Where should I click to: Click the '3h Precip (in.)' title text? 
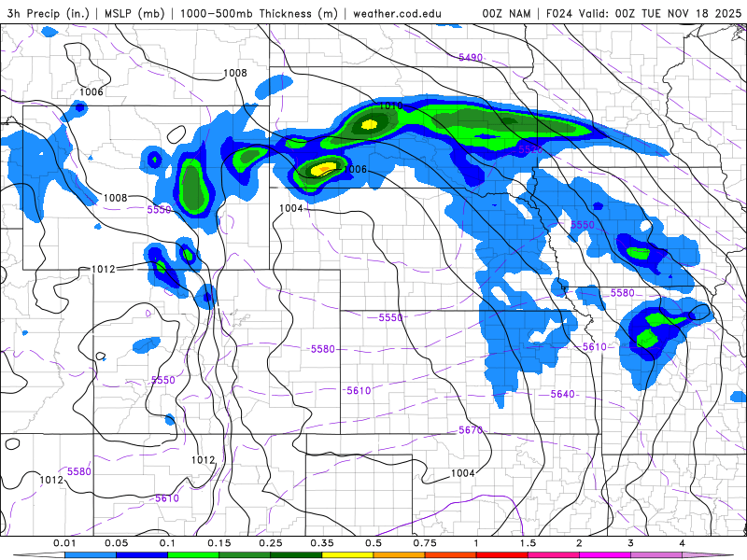click(49, 13)
